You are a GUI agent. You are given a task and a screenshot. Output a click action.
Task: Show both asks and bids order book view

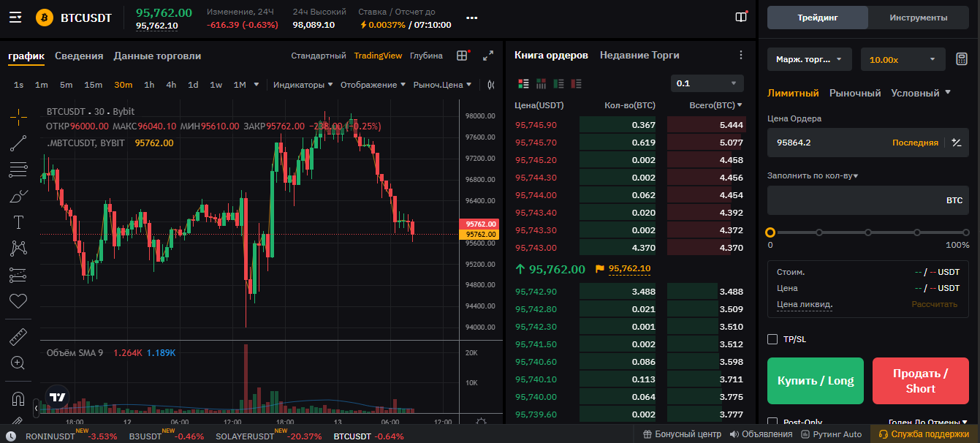coord(523,83)
